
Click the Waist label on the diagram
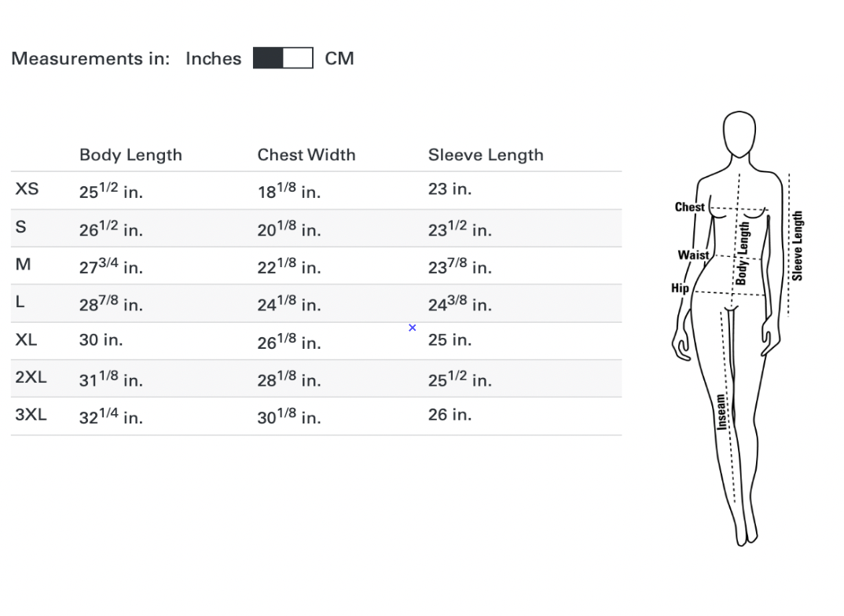(692, 255)
